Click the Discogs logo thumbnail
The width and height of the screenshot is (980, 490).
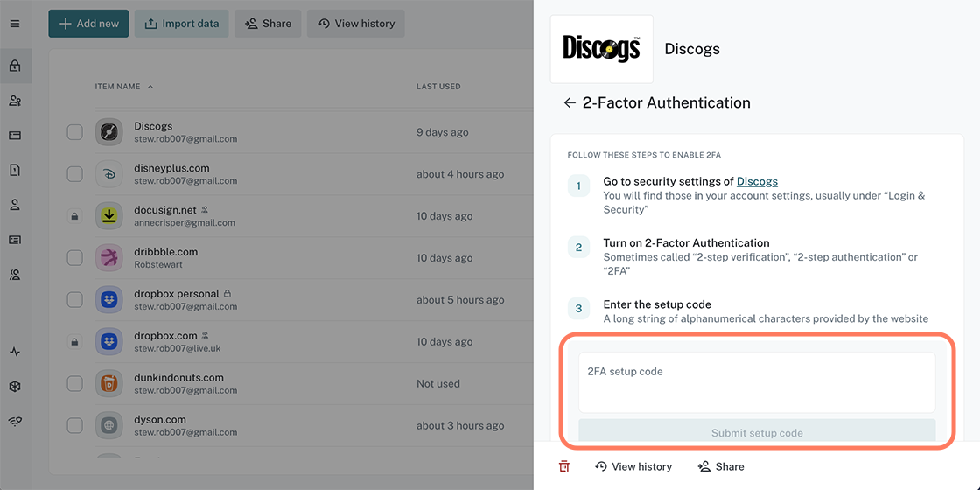click(x=601, y=49)
